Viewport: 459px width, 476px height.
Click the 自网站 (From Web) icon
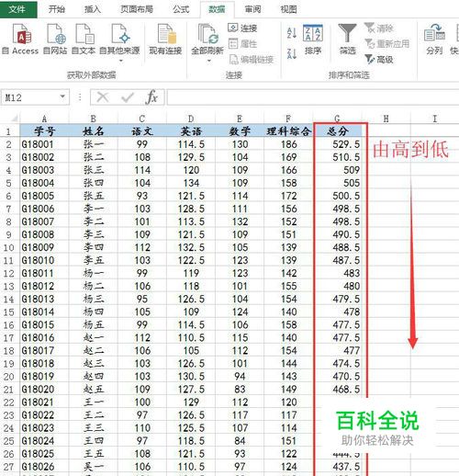coord(56,34)
